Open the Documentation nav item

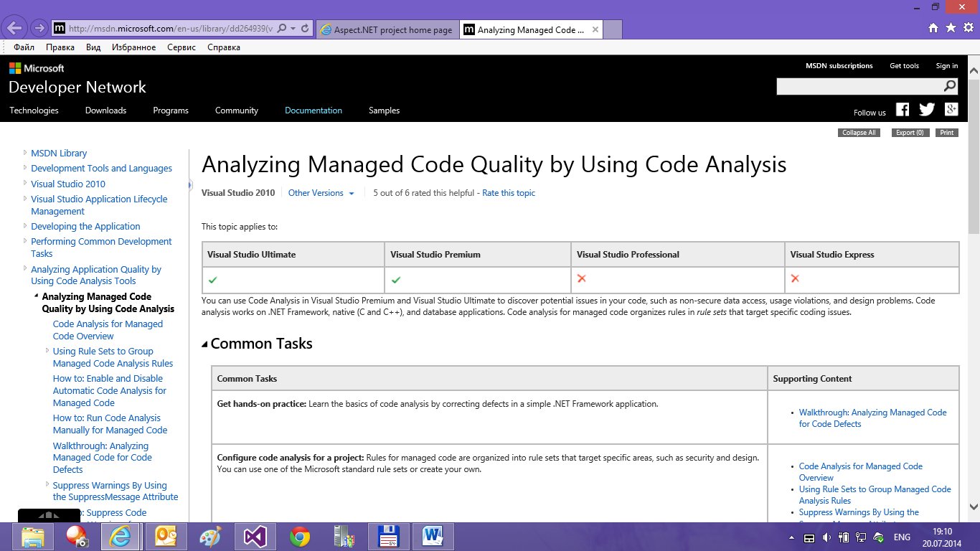[314, 110]
